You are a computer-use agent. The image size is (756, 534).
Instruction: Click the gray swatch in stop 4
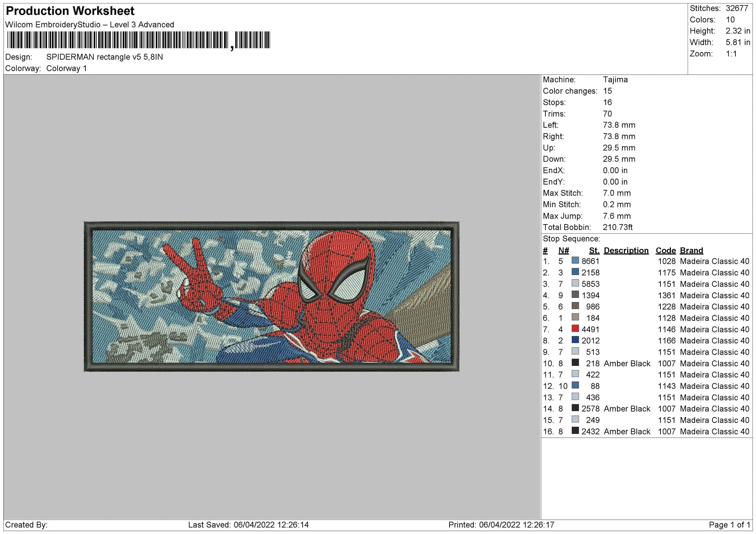tap(575, 295)
